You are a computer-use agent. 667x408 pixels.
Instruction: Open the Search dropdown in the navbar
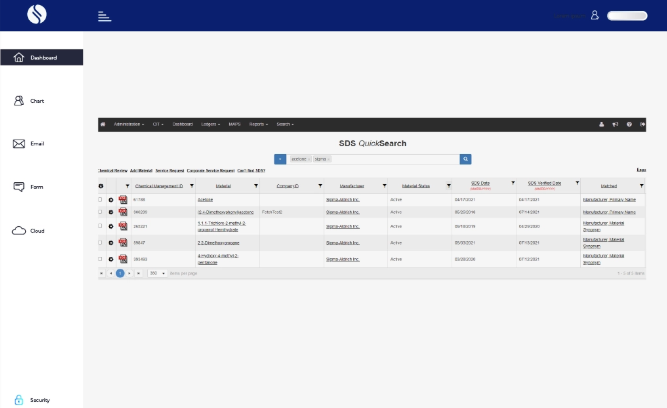click(x=285, y=124)
